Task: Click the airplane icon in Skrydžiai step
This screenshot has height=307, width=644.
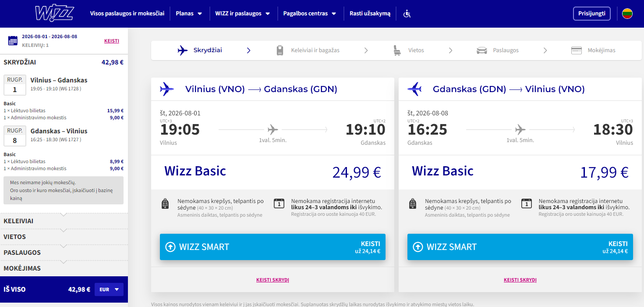Action: point(183,50)
